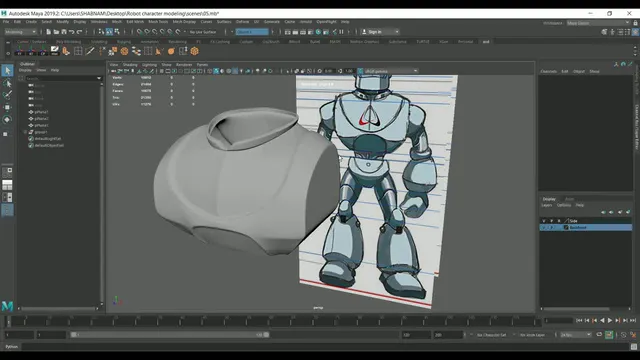This screenshot has height=360, width=640.
Task: Toggle four-view layout button
Action: 7,185
